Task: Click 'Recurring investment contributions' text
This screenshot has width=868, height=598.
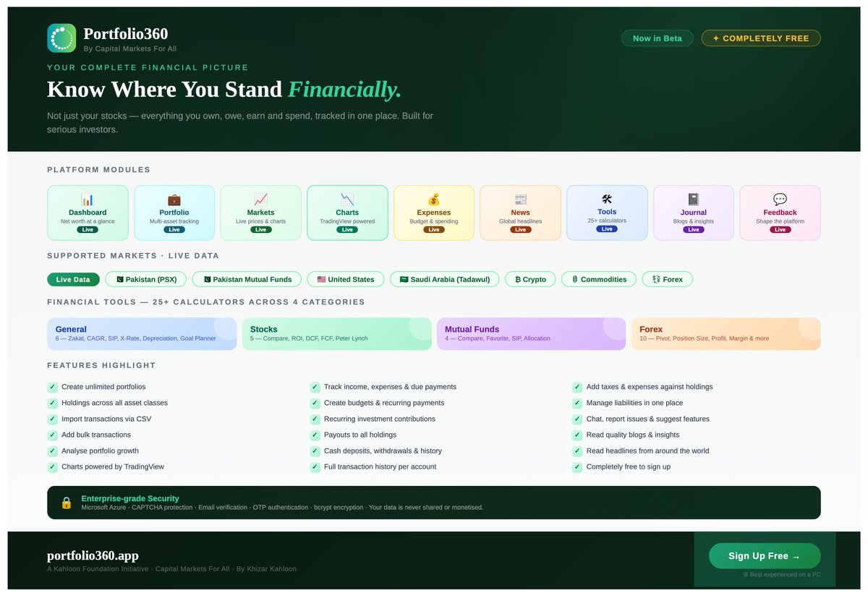Action: pyautogui.click(x=380, y=419)
